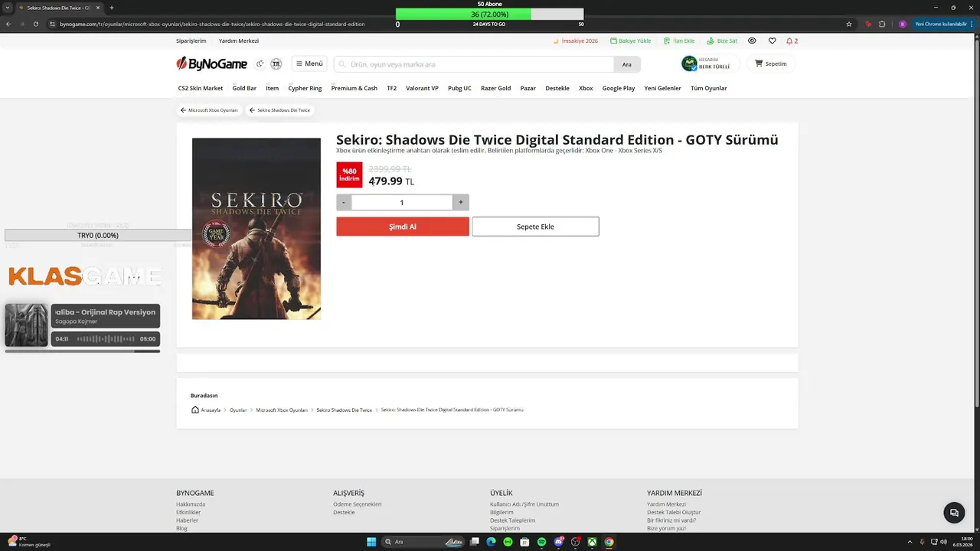Click the quantity input field
The height and width of the screenshot is (551, 980).
pyautogui.click(x=402, y=202)
